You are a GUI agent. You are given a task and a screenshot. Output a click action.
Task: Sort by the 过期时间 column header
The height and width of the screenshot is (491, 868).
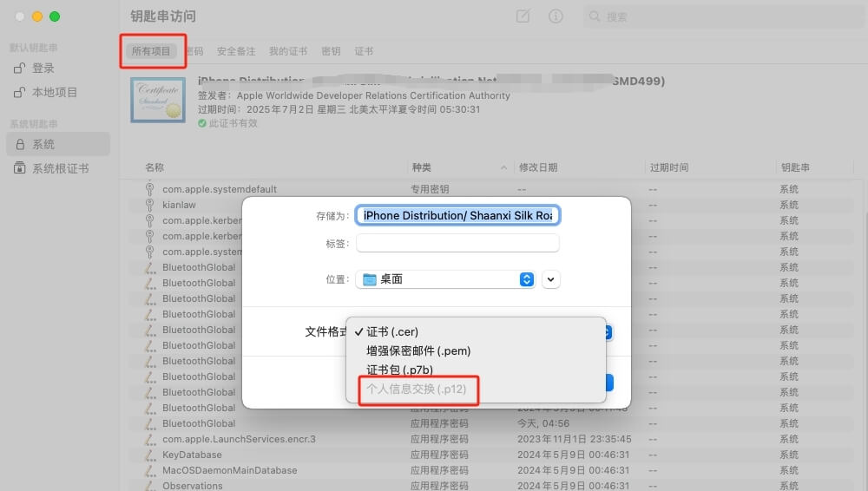coord(668,167)
